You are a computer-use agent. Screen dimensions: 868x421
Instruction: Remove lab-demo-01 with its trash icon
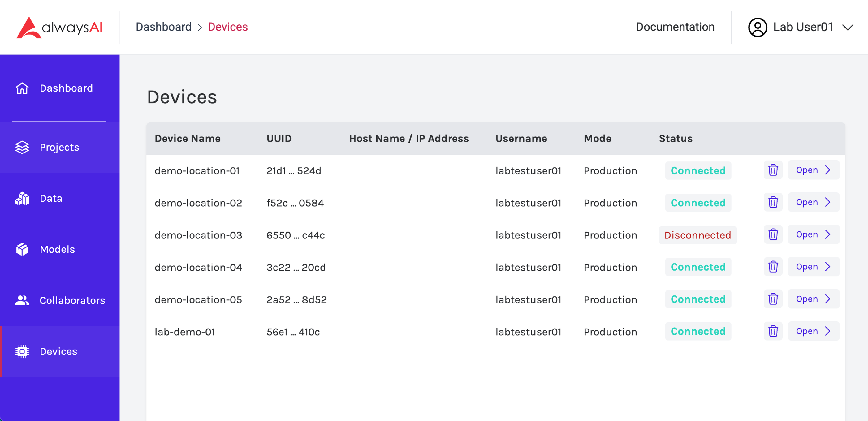[773, 331]
